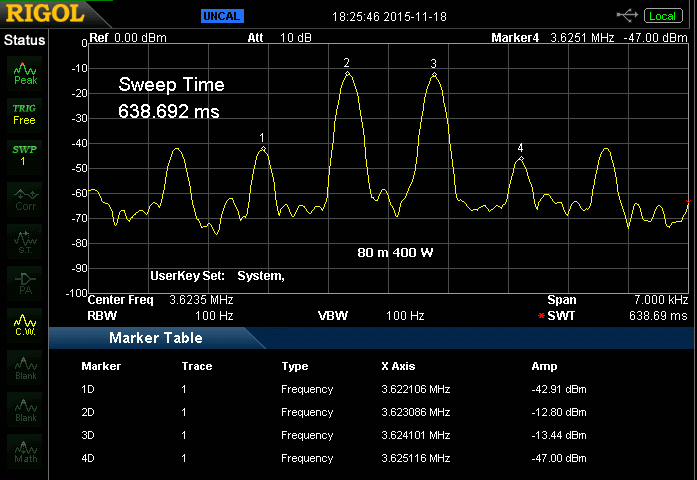Select the RBW 100 Hz field
The image size is (697, 480).
click(213, 316)
